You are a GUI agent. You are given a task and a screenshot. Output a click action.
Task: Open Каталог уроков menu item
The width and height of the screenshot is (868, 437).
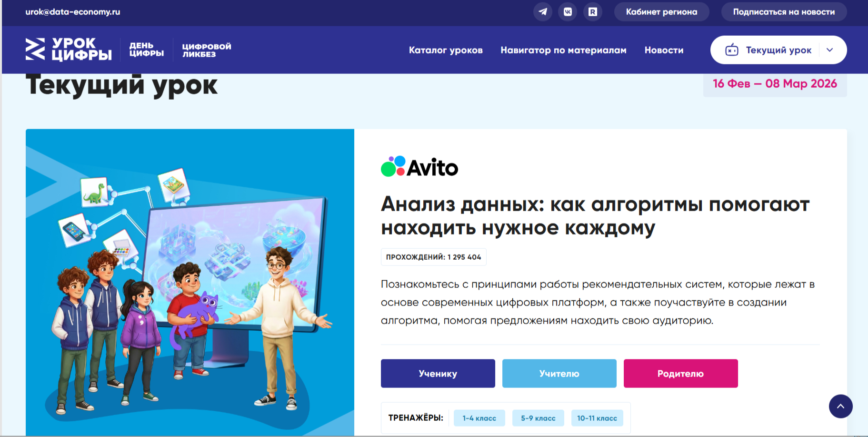446,50
